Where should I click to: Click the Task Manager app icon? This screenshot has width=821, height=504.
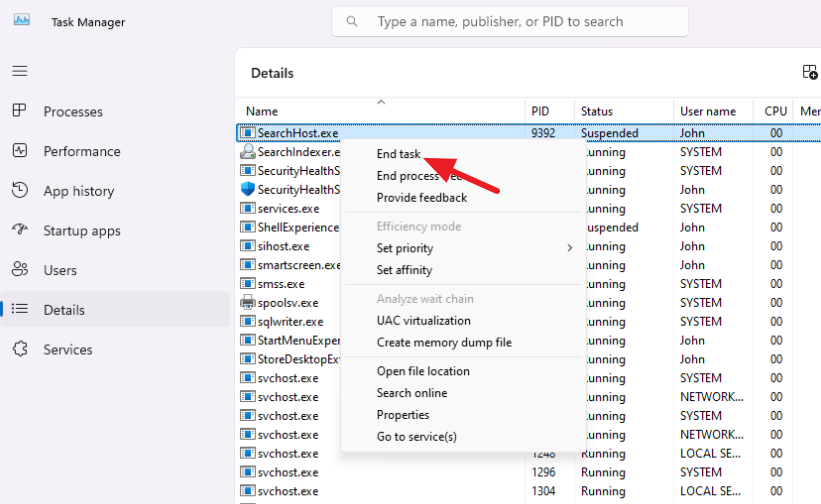tap(21, 21)
